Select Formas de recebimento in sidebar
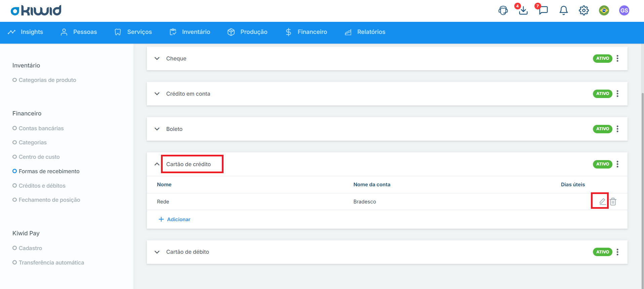Screen dimensions: 644x289 click(46, 171)
